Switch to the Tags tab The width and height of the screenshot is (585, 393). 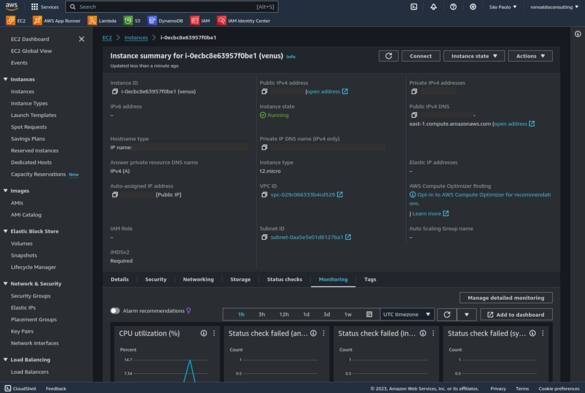(370, 279)
